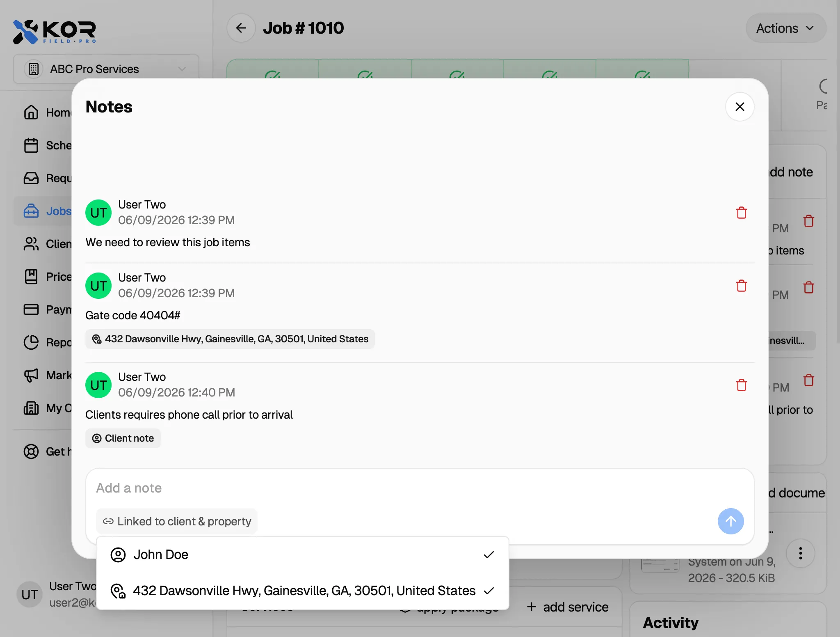The width and height of the screenshot is (840, 637).
Task: Go back with the arrow next to Job # 1010
Action: [x=241, y=28]
